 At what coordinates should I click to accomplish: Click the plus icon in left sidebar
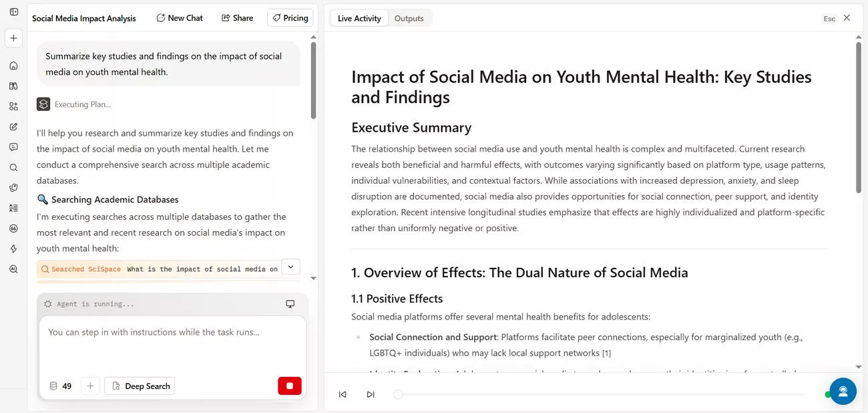click(x=13, y=38)
